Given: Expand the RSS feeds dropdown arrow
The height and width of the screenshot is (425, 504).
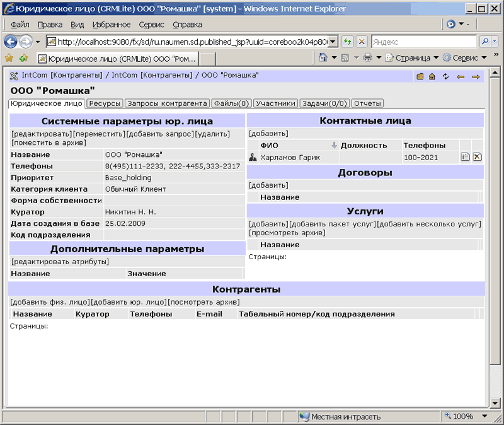Looking at the screenshot, I should click(x=357, y=58).
